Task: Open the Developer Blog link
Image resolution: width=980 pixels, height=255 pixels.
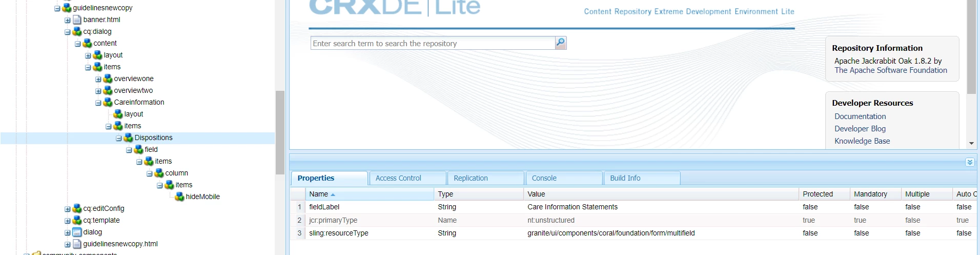Action: pyautogui.click(x=860, y=129)
